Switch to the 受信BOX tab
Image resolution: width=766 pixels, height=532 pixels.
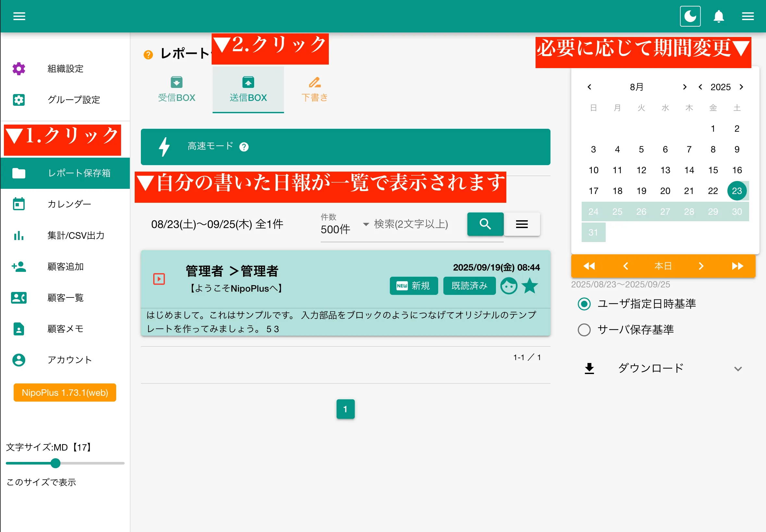coord(177,89)
